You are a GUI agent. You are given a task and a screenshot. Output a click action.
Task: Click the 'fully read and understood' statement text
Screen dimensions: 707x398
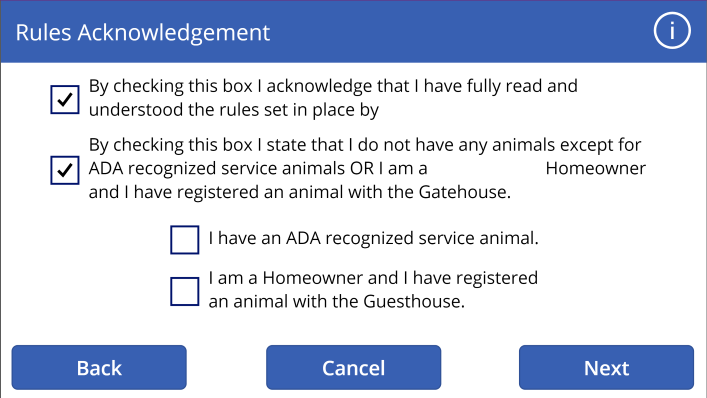333,98
